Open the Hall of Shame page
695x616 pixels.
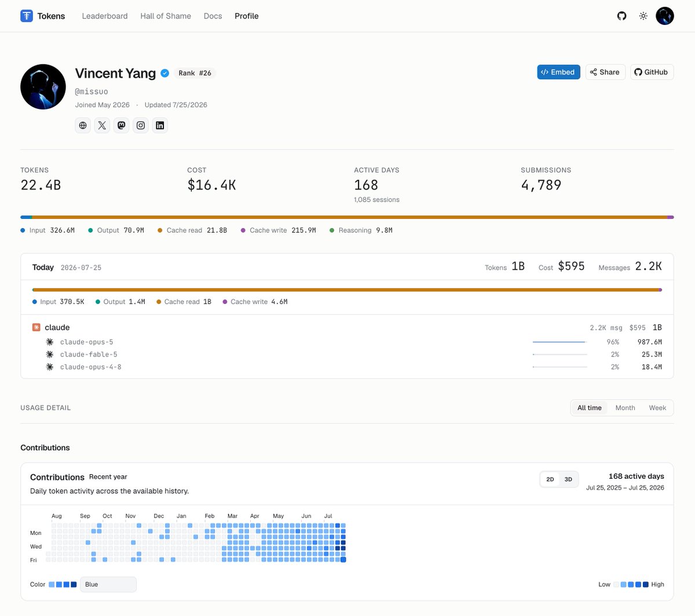[x=166, y=16]
